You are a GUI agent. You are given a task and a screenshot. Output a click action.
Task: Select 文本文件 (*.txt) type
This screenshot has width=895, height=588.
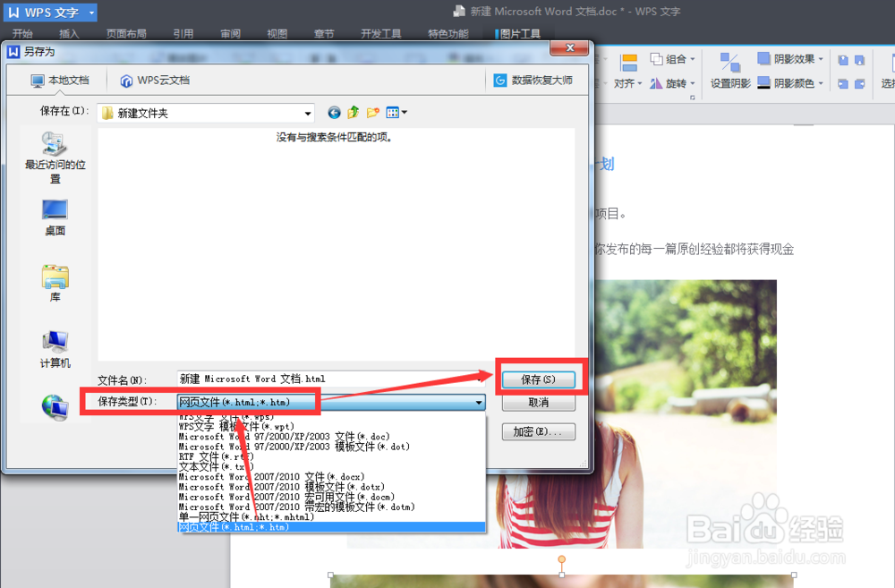tap(331, 467)
